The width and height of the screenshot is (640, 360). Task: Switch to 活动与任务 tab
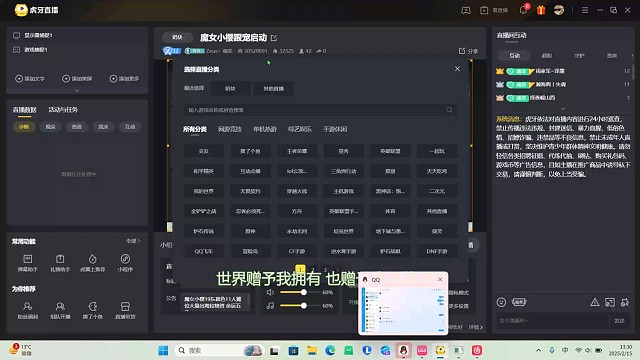(x=63, y=110)
